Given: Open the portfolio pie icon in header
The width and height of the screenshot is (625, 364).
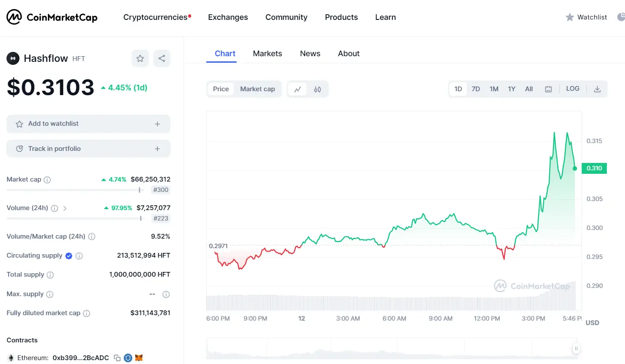Looking at the screenshot, I should click(621, 17).
